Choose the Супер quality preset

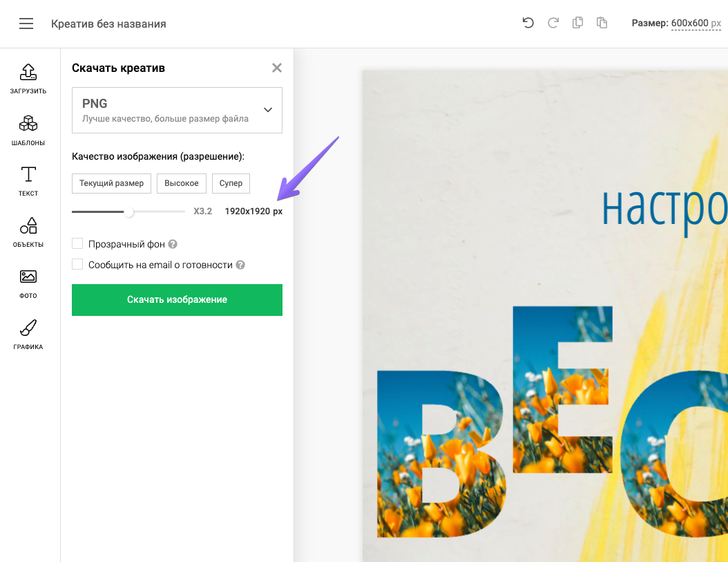(x=231, y=183)
